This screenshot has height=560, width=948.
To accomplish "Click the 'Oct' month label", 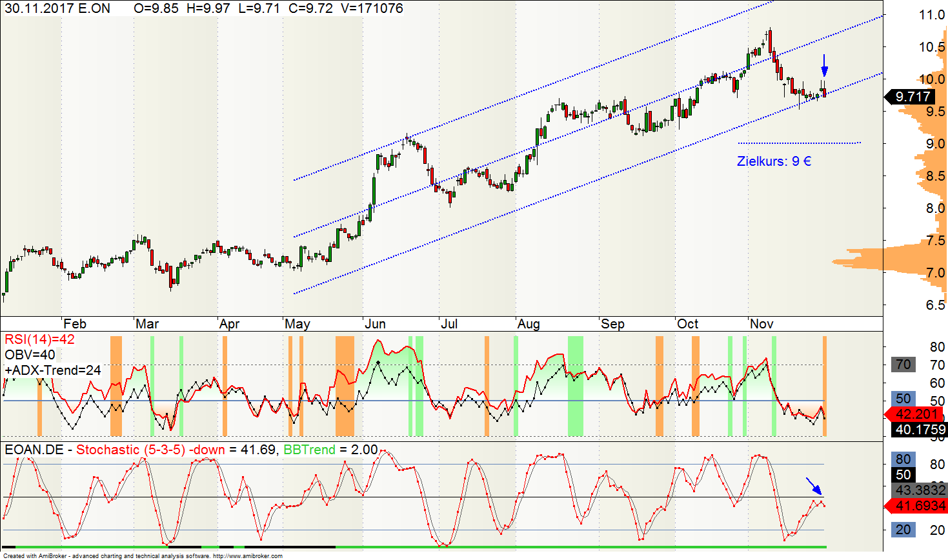I will click(x=688, y=324).
